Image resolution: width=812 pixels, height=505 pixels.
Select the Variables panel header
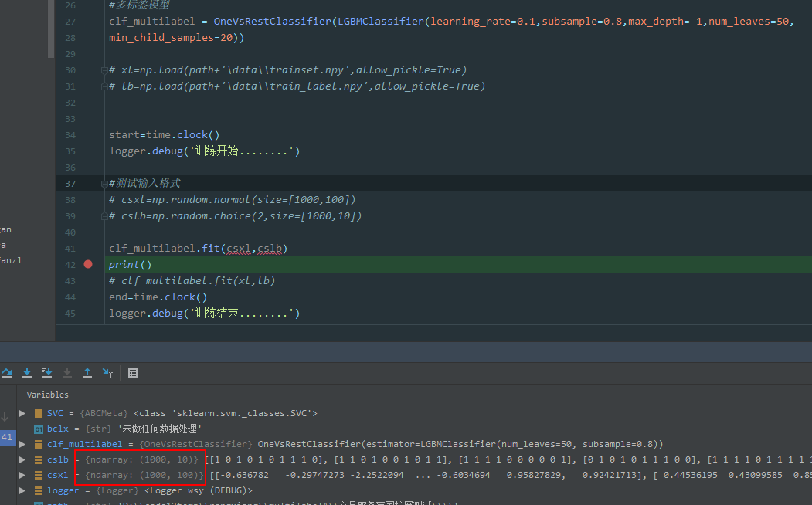click(x=48, y=395)
